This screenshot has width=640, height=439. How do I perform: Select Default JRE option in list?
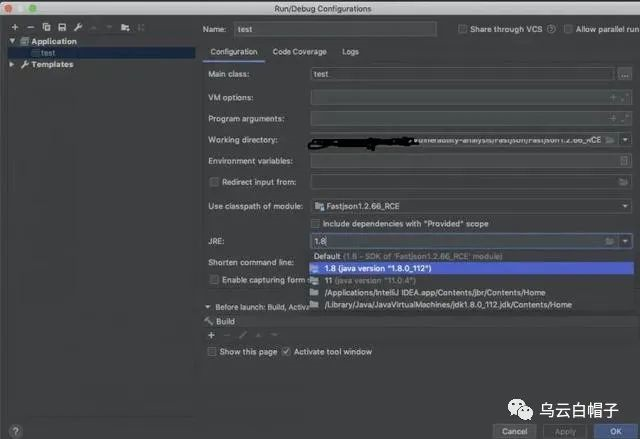click(471, 256)
